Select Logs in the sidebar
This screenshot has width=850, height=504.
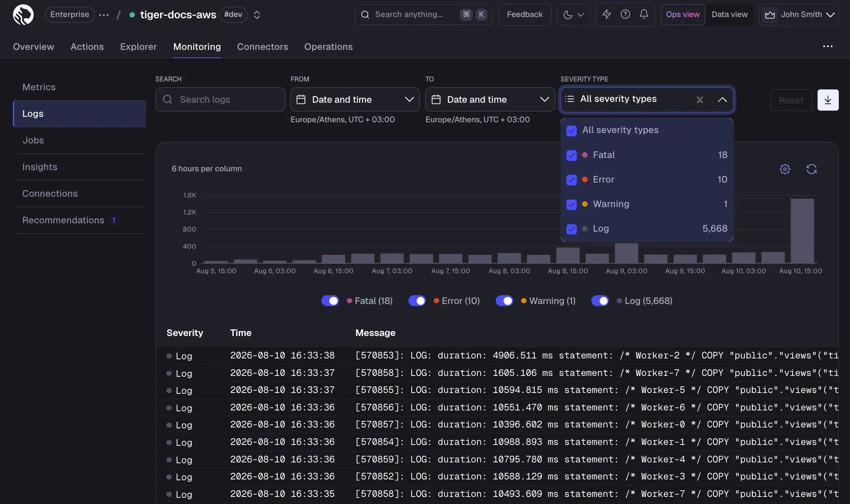[80, 114]
